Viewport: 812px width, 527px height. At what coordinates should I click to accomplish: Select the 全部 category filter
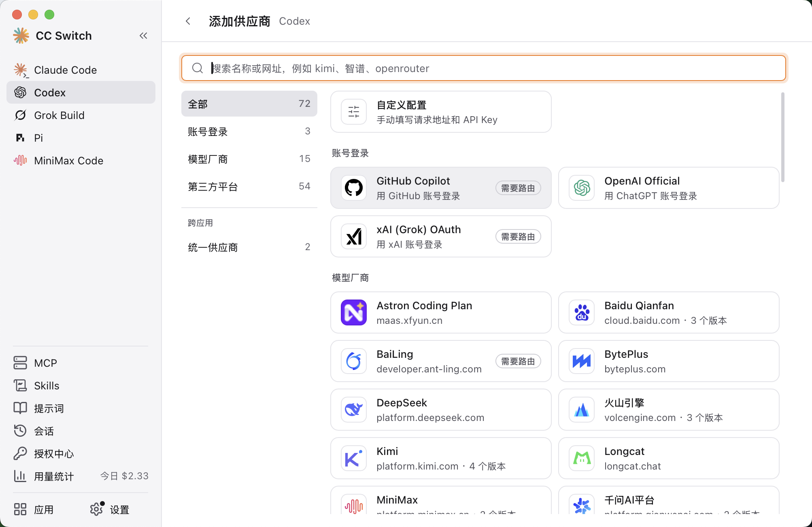pos(249,104)
